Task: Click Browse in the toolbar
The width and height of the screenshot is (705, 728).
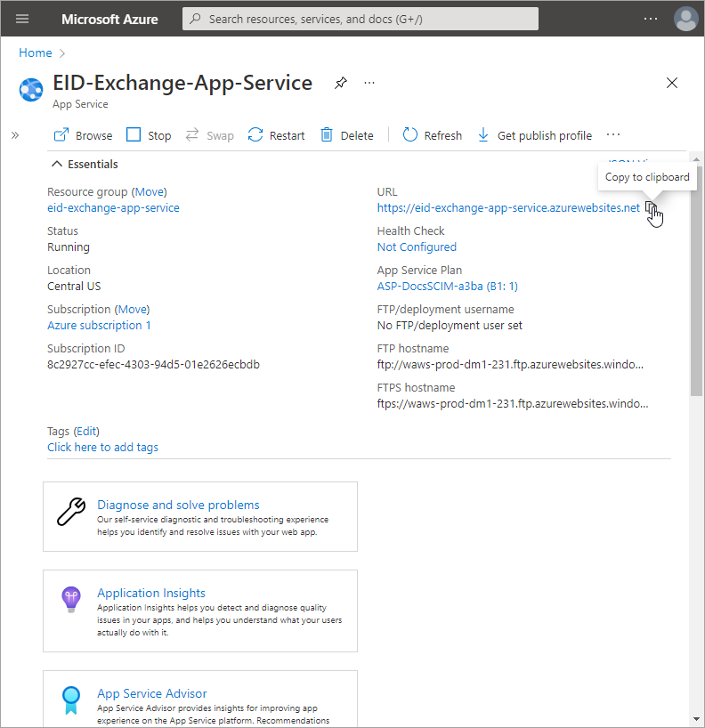Action: click(84, 135)
